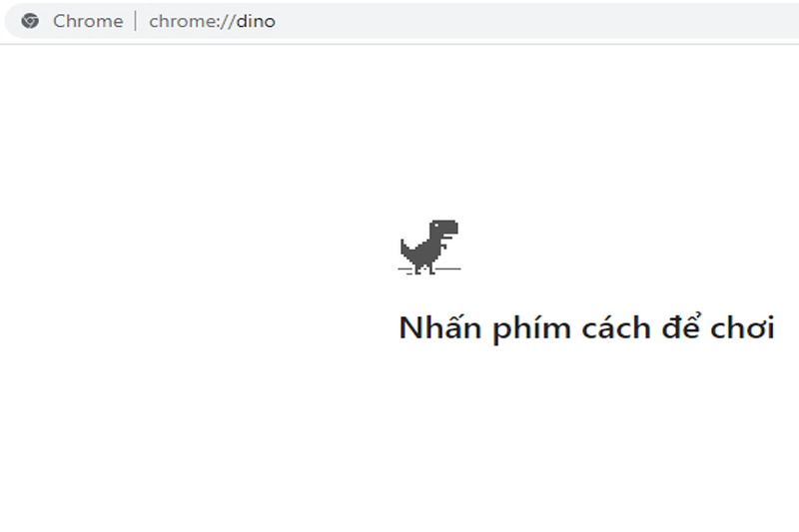Click the divider between Chrome label and URL
The height and width of the screenshot is (532, 799).
pos(136,21)
